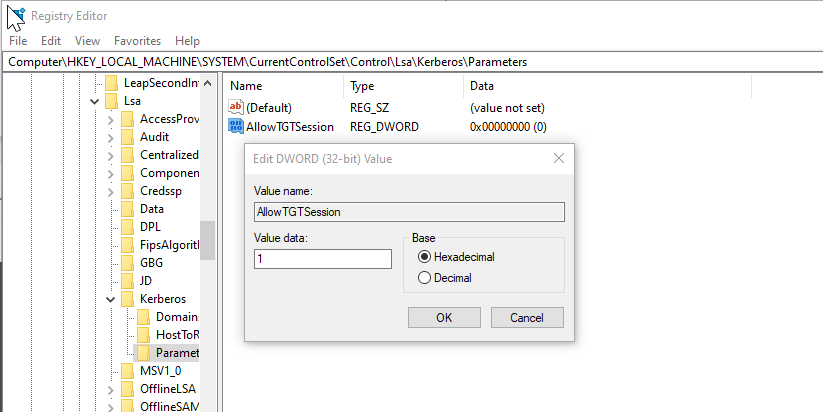Select the MSV1_0 folder icon
The image size is (823, 412).
coord(128,371)
